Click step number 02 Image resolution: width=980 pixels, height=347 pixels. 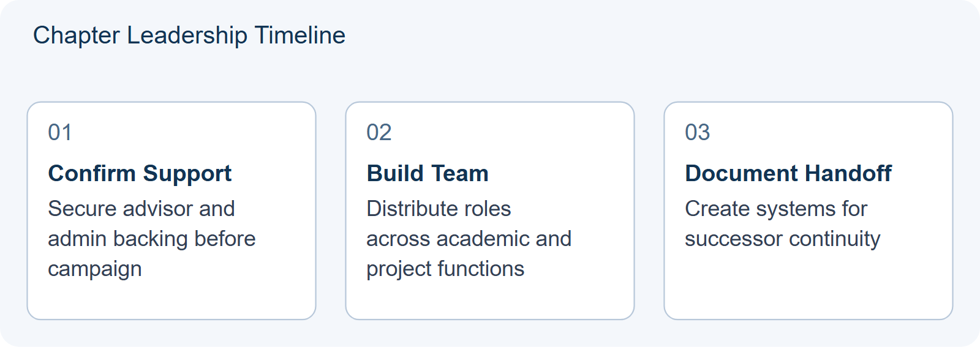point(379,132)
